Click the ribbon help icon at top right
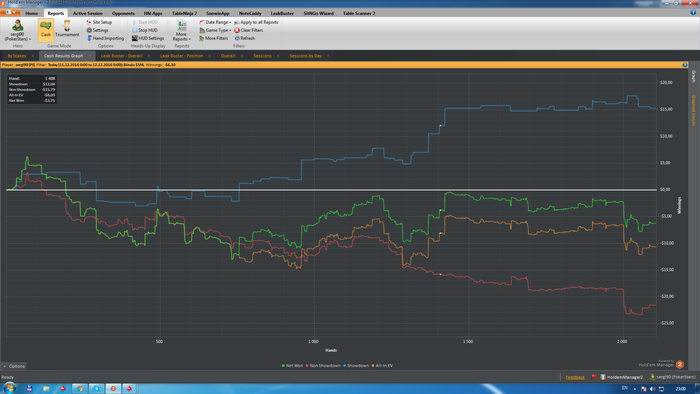Viewport: 700px width, 394px height. [x=693, y=12]
